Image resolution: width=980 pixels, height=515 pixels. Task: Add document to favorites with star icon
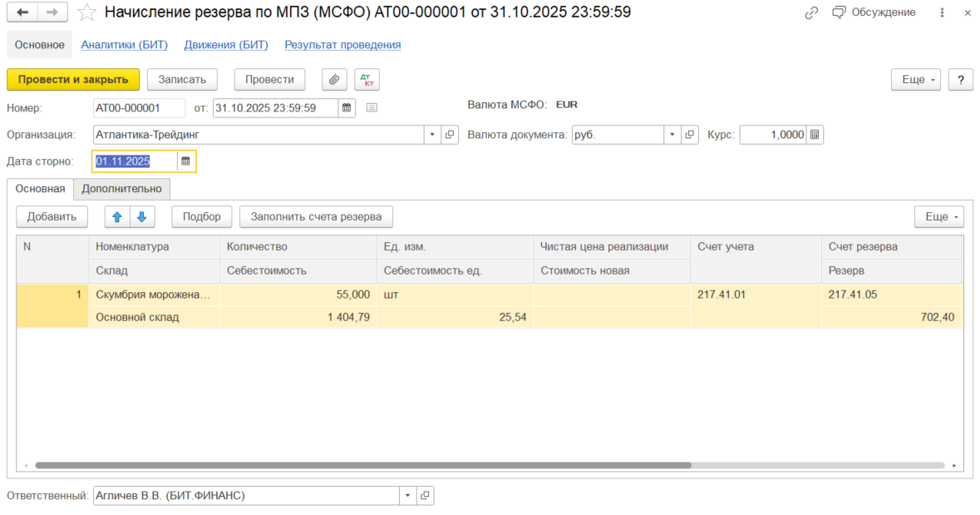coord(86,12)
